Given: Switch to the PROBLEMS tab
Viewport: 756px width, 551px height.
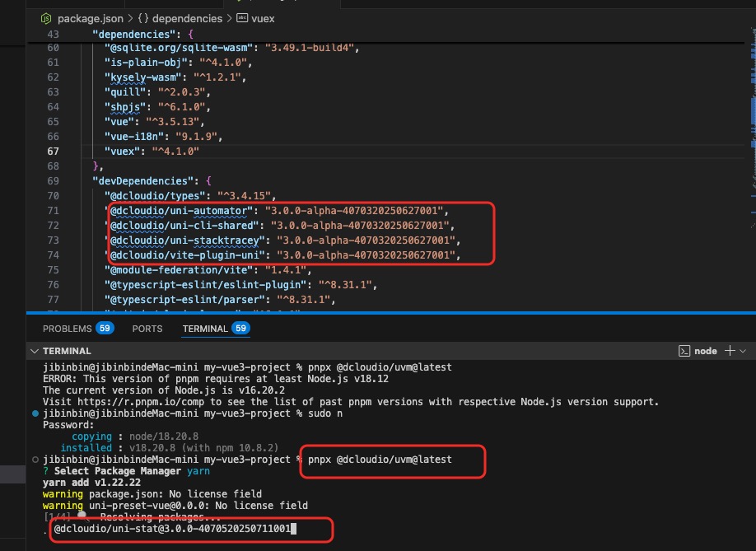Looking at the screenshot, I should (67, 329).
